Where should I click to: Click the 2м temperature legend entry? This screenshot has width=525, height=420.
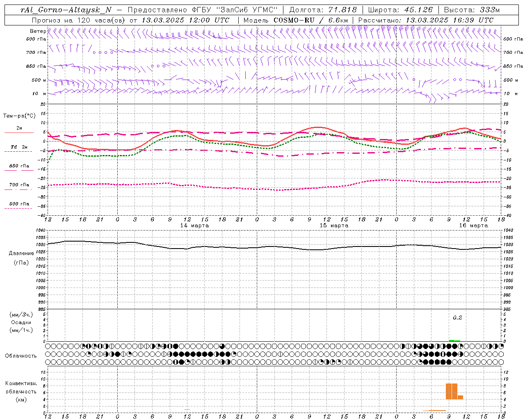(x=19, y=128)
